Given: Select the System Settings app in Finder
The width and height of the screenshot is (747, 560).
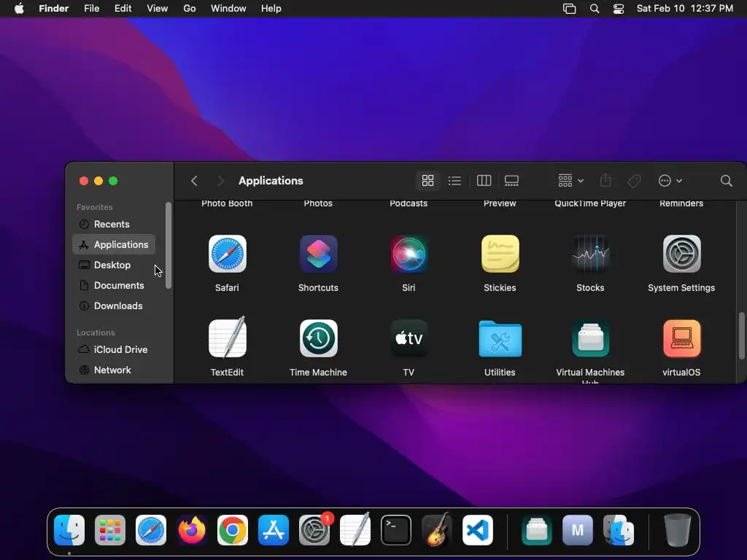Looking at the screenshot, I should [x=681, y=254].
